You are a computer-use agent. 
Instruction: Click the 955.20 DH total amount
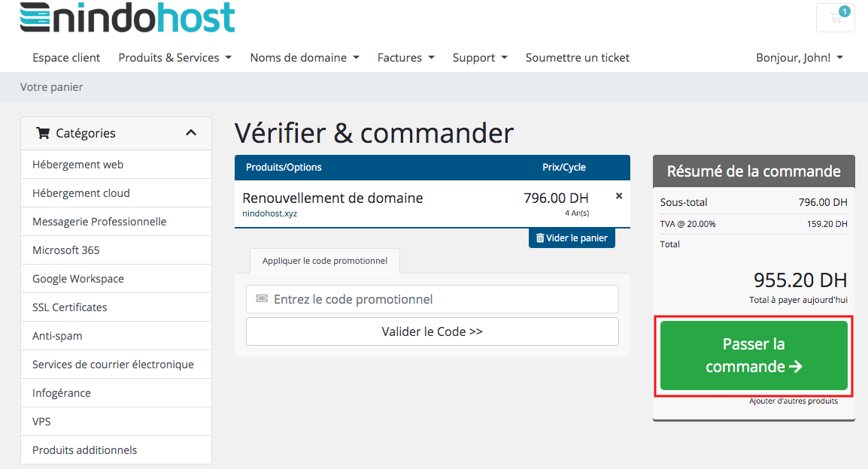pyautogui.click(x=800, y=280)
